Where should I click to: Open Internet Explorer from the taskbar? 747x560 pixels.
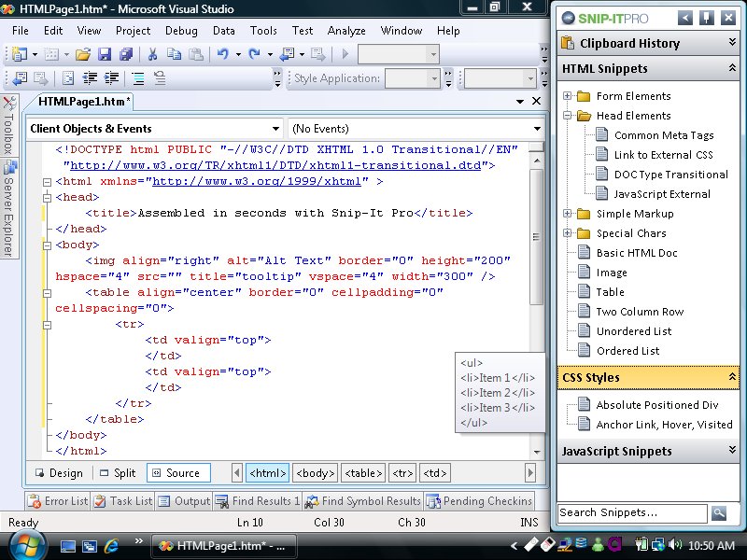point(113,546)
